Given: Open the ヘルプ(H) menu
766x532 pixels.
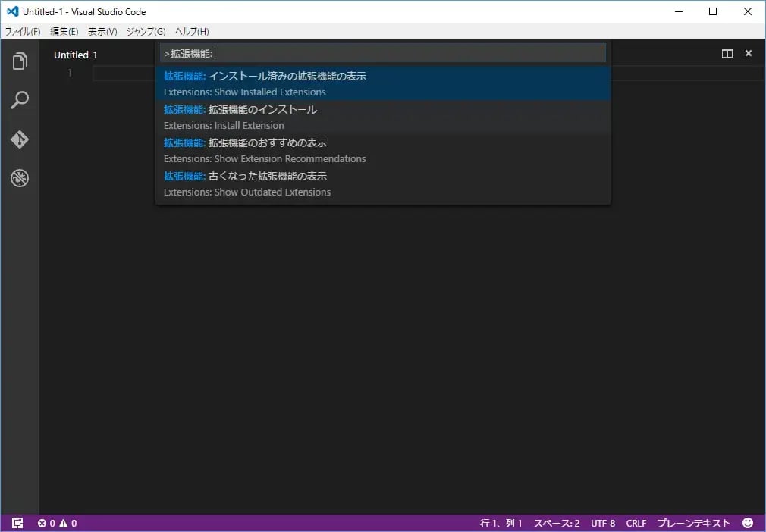Looking at the screenshot, I should pyautogui.click(x=192, y=31).
